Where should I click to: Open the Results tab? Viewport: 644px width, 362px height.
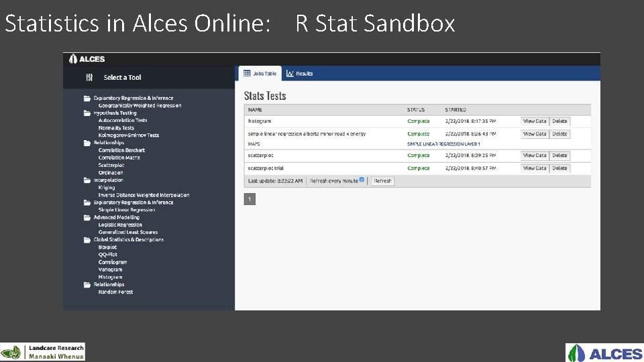(x=299, y=74)
